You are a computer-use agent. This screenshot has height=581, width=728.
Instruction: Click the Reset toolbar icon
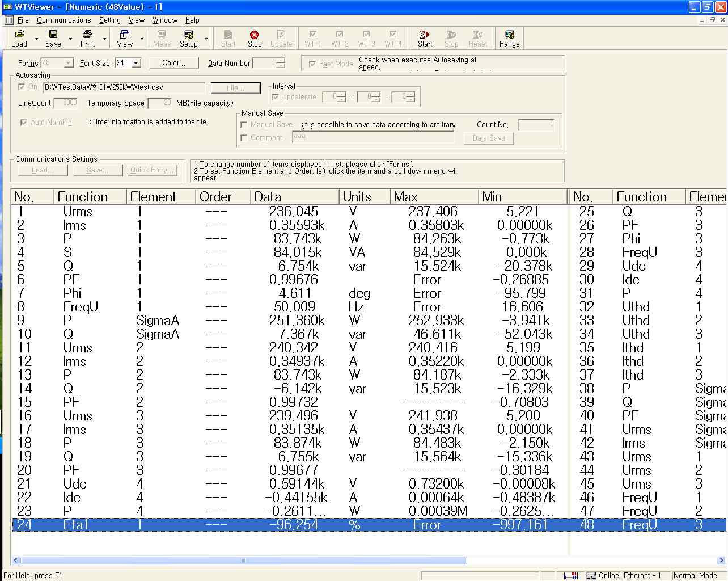click(478, 38)
